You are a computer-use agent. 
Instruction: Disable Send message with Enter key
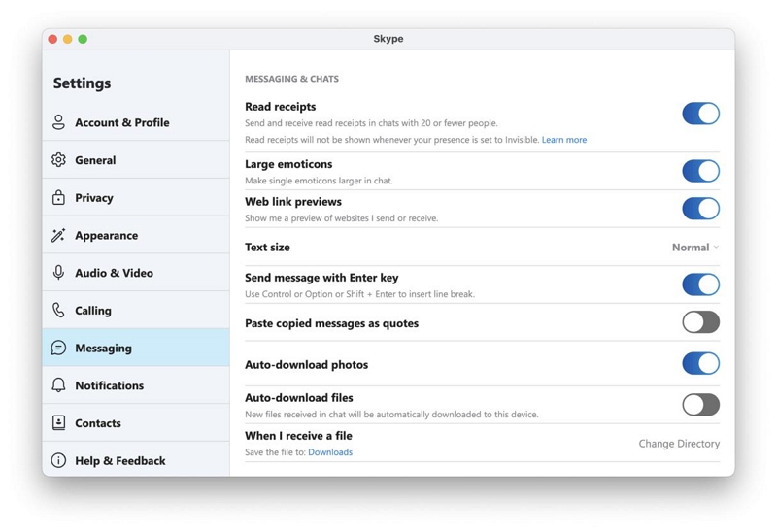coord(700,284)
